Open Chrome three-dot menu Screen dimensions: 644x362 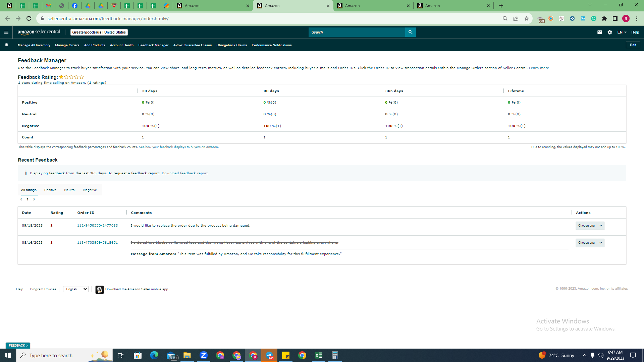pos(637,18)
